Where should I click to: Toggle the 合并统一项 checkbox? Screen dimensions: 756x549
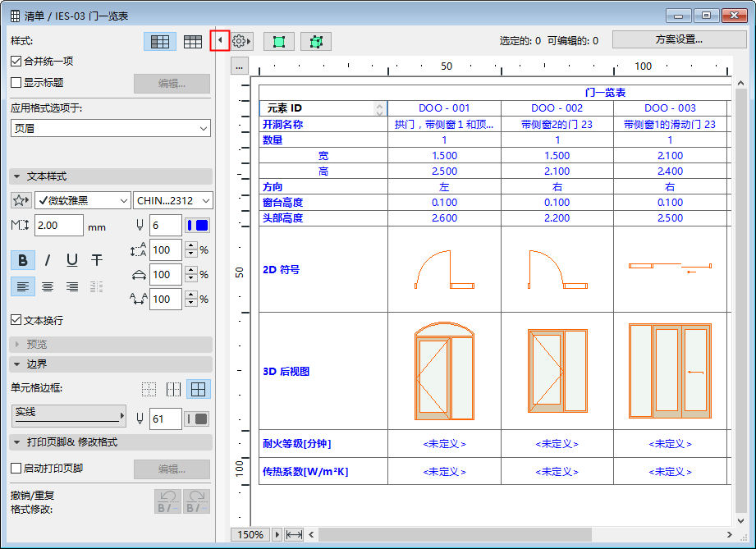click(x=16, y=62)
